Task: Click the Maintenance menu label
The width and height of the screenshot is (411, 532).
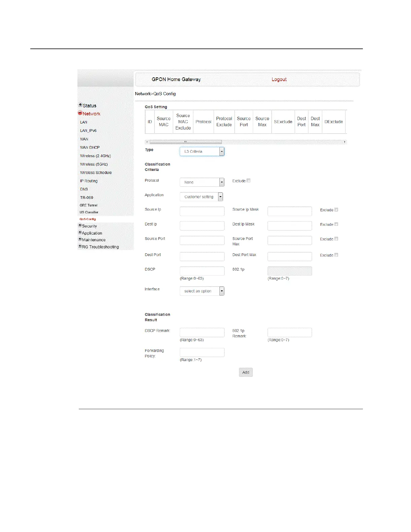Action: click(94, 240)
